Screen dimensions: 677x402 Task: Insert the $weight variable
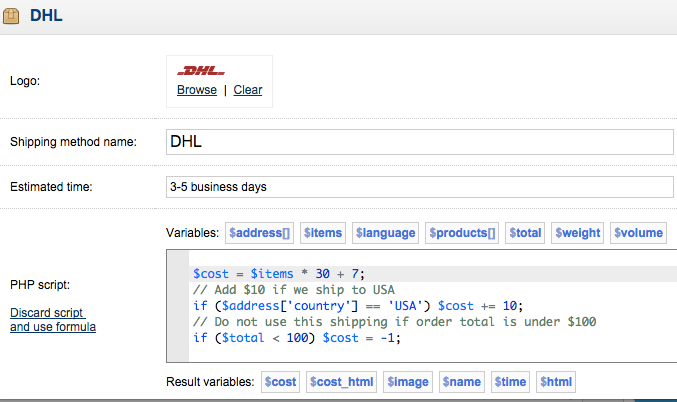click(x=578, y=233)
